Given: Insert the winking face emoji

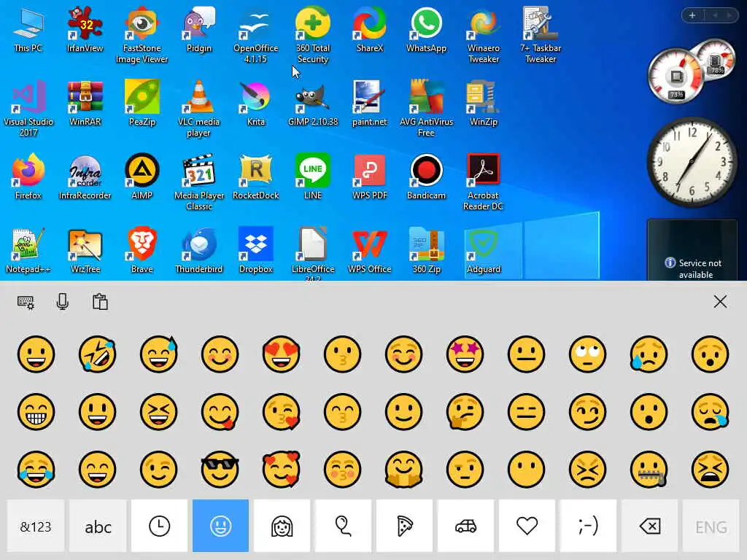Looking at the screenshot, I should tap(158, 470).
